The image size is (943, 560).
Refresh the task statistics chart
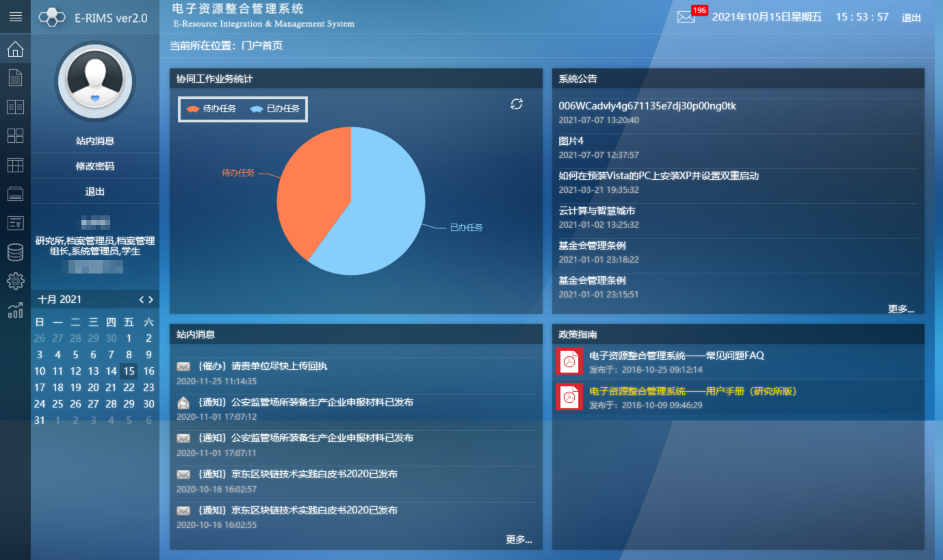click(x=517, y=104)
